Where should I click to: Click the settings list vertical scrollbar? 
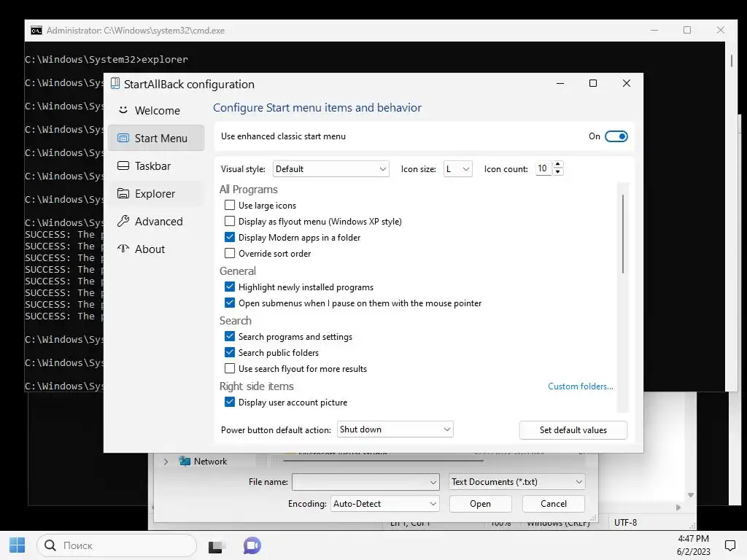point(623,233)
